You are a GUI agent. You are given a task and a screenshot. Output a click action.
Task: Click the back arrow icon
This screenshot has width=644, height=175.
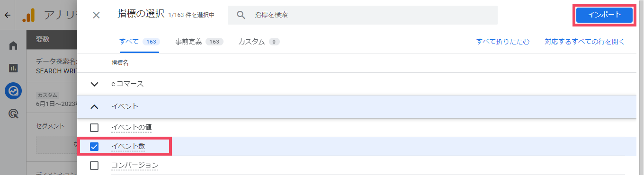tap(7, 15)
